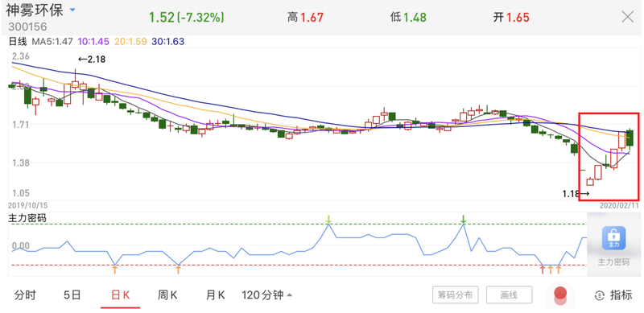The height and width of the screenshot is (313, 644).
Task: Click the 1.05 price axis label
Action: [20, 193]
